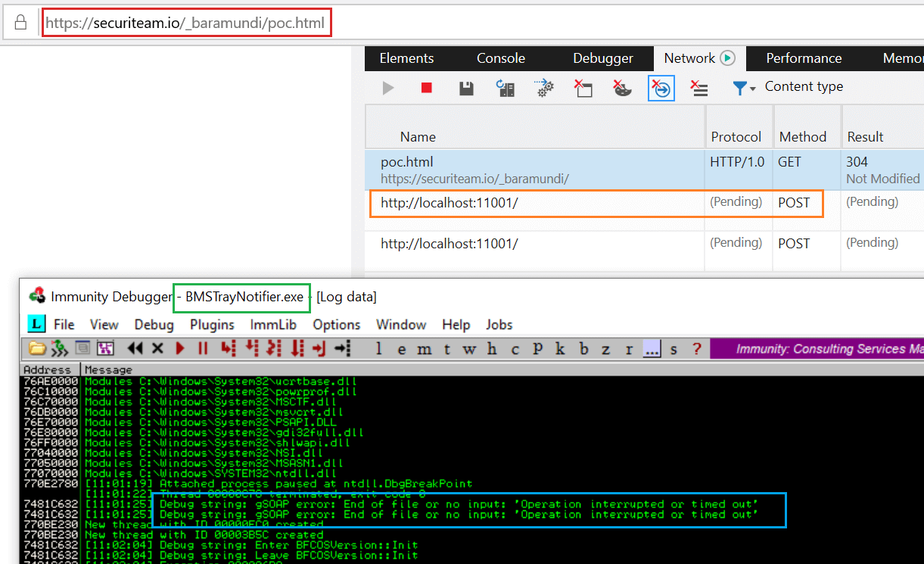924x564 pixels.
Task: Click the cyan L log window icon
Action: (36, 325)
